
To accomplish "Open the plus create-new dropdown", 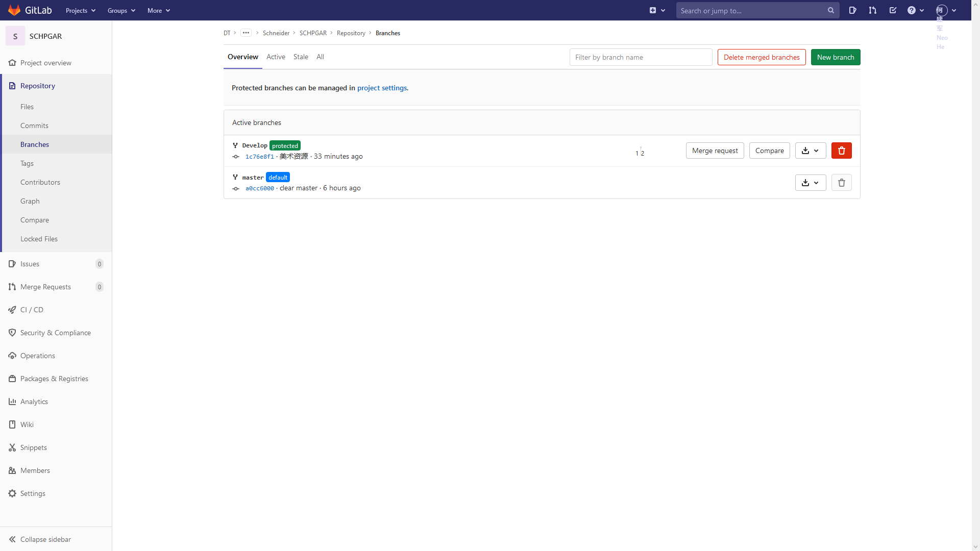I will point(657,10).
